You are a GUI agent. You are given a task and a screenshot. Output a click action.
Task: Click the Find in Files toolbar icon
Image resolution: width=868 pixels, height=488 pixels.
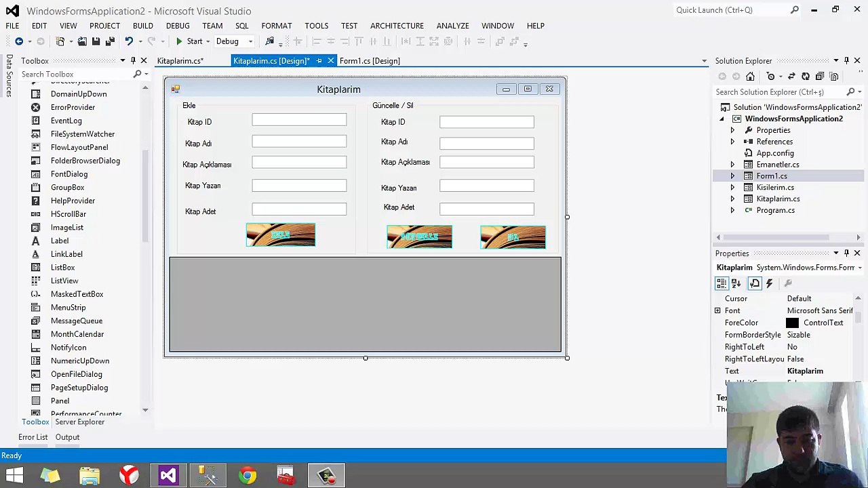click(x=270, y=41)
